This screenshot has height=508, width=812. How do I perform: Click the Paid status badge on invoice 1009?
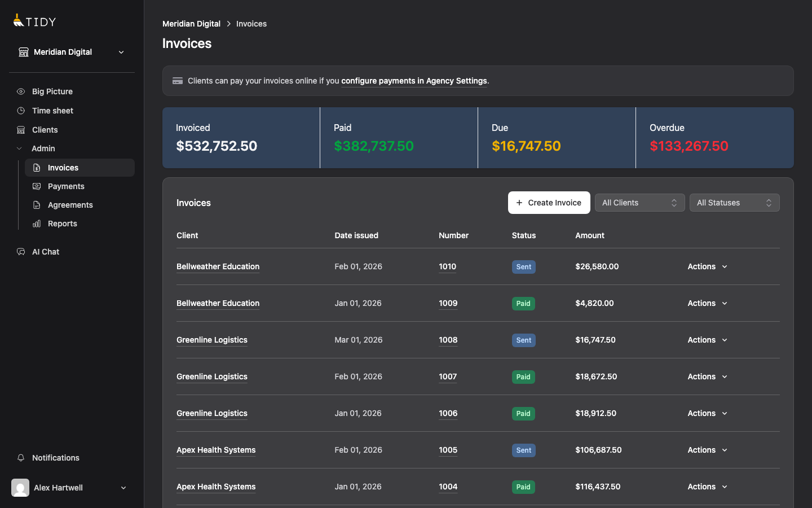click(523, 303)
